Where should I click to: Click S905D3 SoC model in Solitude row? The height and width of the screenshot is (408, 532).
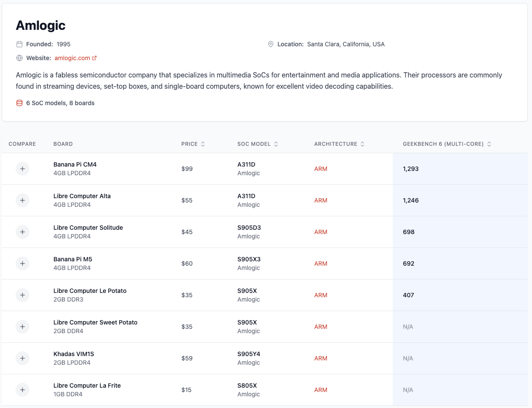pos(249,228)
